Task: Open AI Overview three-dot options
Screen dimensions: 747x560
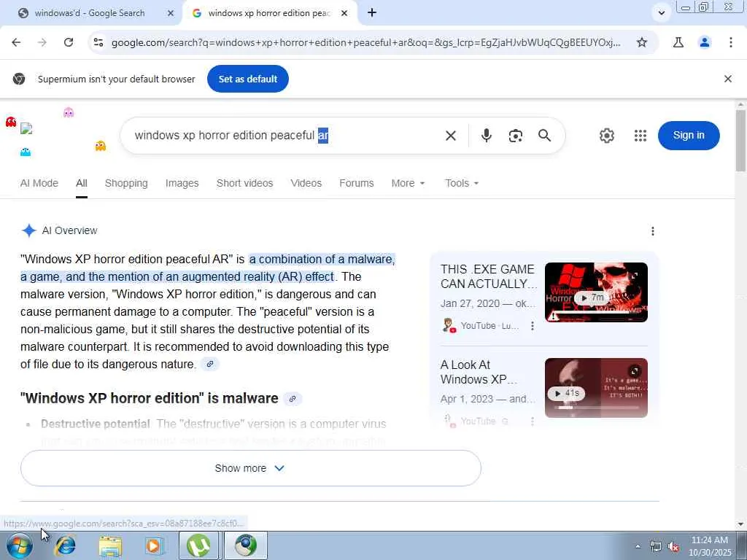Action: (x=653, y=231)
